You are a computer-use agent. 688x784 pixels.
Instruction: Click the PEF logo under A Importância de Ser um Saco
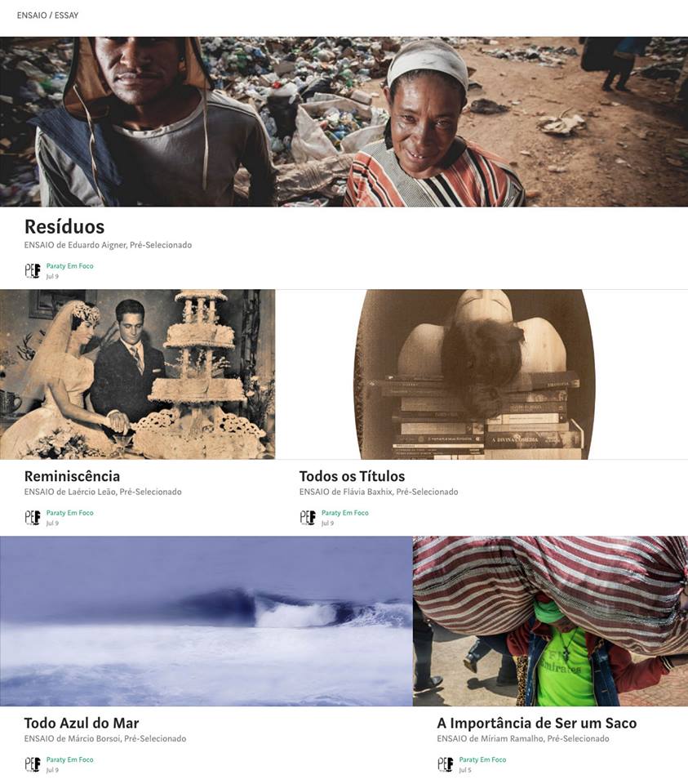445,764
